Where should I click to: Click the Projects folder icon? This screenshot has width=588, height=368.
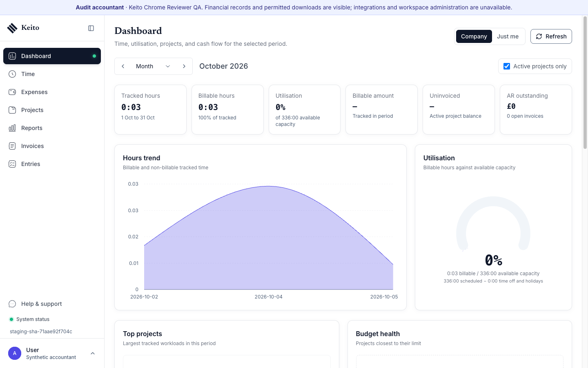pos(12,110)
